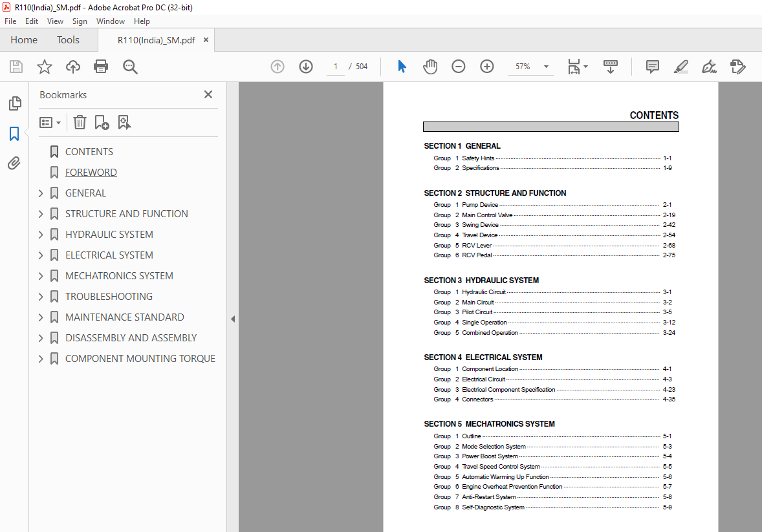
Task: Add document to favorites star icon
Action: [44, 67]
